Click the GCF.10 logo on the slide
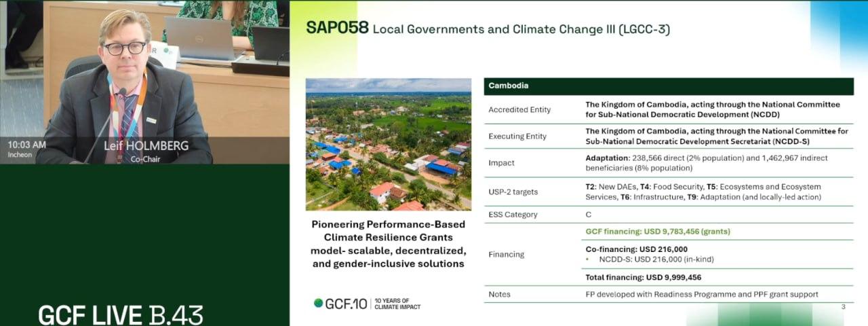The height and width of the screenshot is (326, 868). coord(346,304)
